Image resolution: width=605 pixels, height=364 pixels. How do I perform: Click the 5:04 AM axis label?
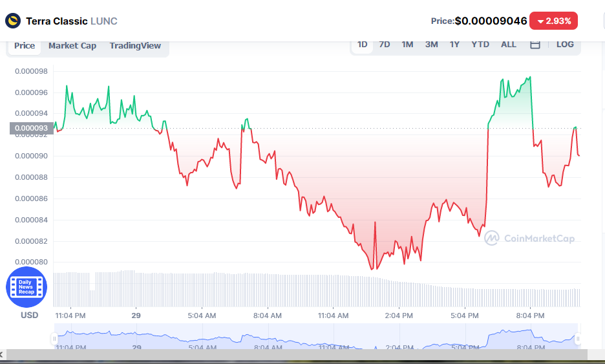tap(202, 316)
